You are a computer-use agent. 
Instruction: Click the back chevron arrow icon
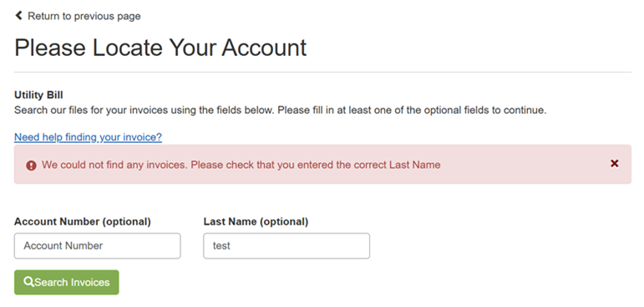(18, 16)
